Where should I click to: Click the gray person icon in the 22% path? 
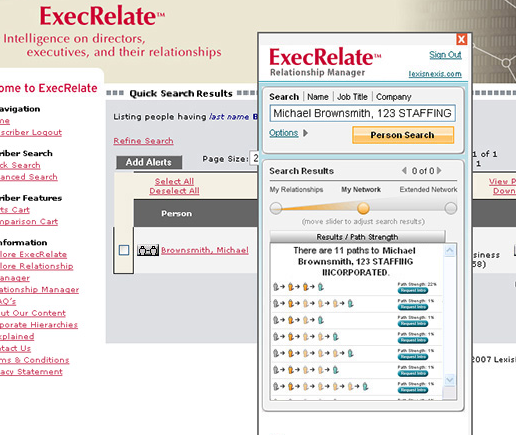point(276,287)
